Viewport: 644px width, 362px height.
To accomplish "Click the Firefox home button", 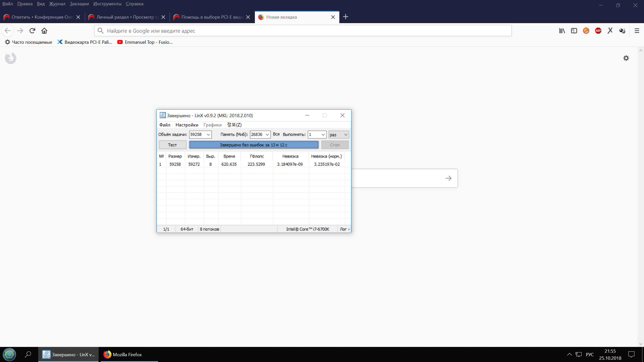I will click(x=44, y=31).
